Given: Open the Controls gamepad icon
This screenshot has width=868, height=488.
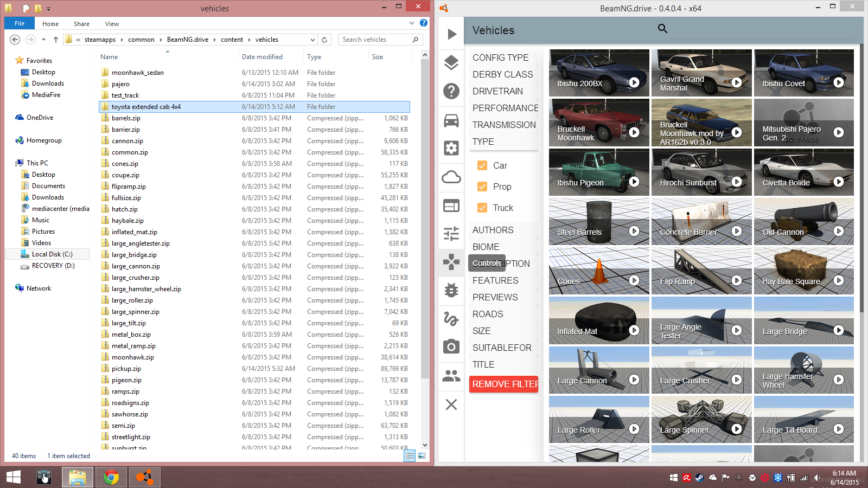Looking at the screenshot, I should 451,262.
